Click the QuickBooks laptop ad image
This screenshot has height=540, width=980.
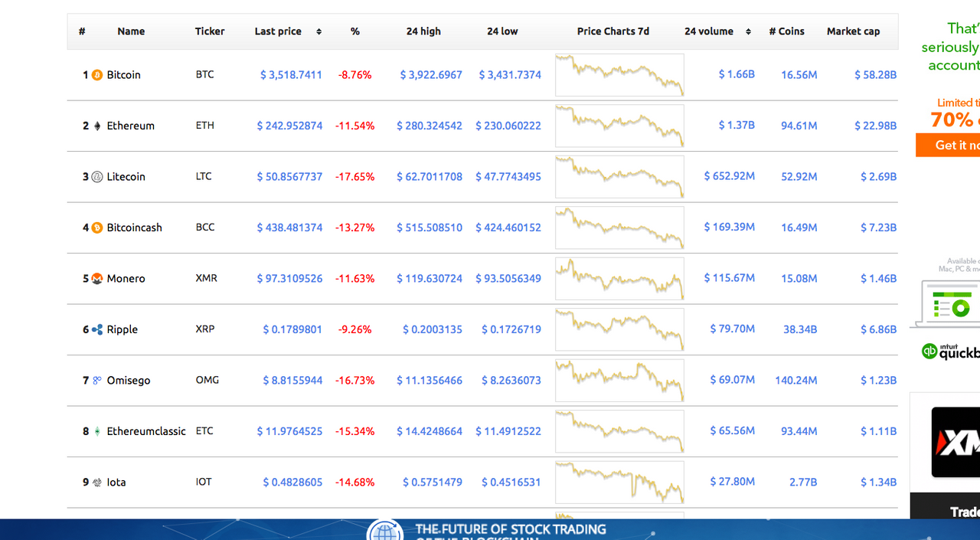click(945, 304)
